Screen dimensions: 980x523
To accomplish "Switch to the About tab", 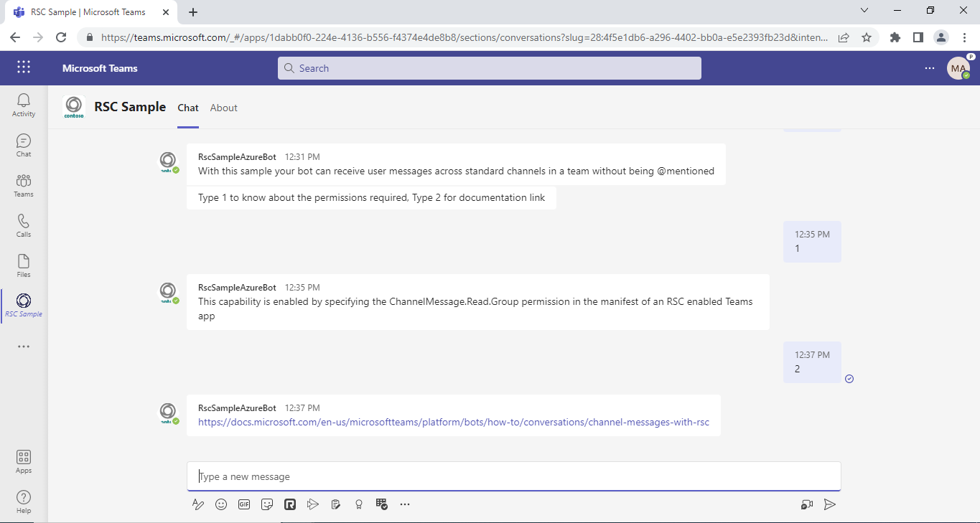I will pyautogui.click(x=224, y=108).
